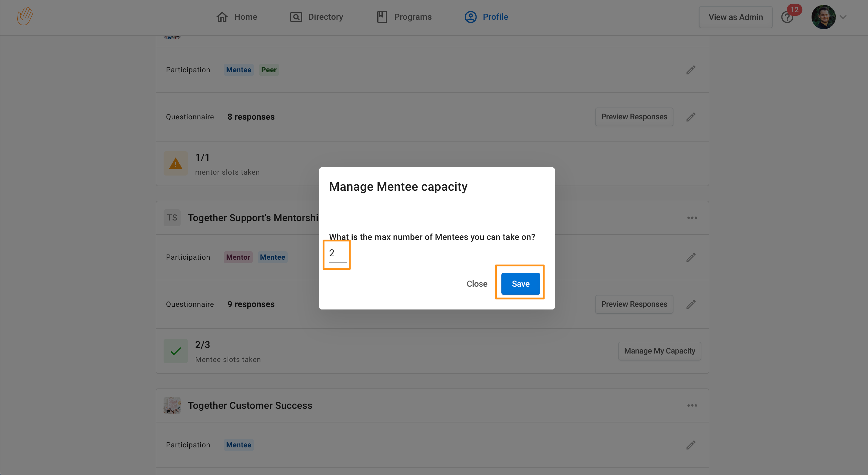Click the 9 responses text
The width and height of the screenshot is (868, 475).
(x=251, y=304)
